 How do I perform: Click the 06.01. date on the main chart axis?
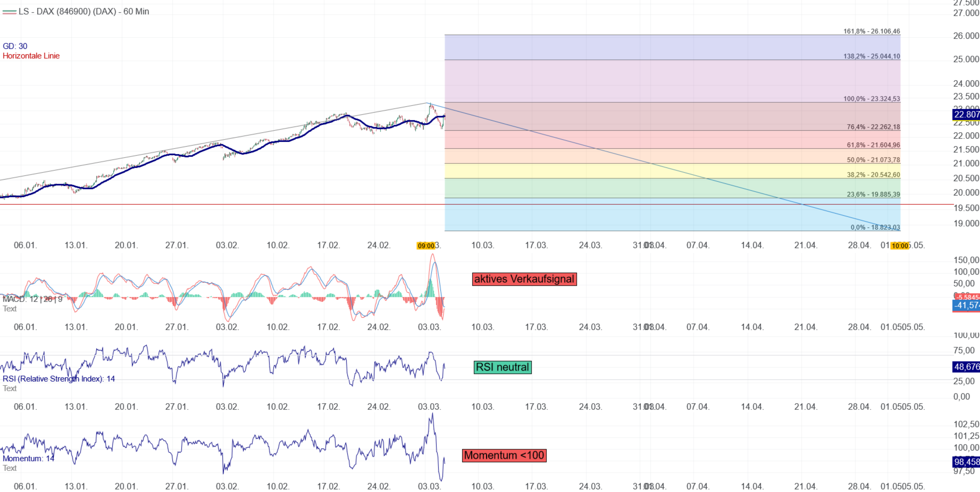(x=26, y=245)
